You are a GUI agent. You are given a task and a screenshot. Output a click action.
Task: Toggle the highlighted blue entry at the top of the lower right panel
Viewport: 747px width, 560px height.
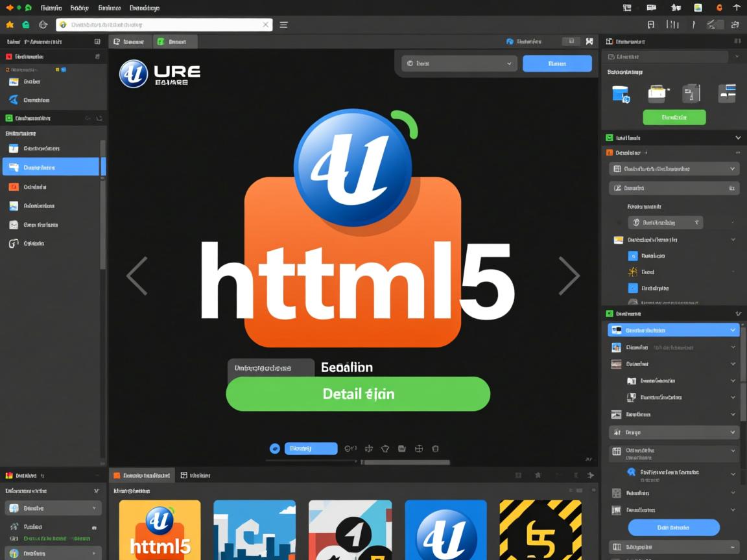[x=673, y=329]
